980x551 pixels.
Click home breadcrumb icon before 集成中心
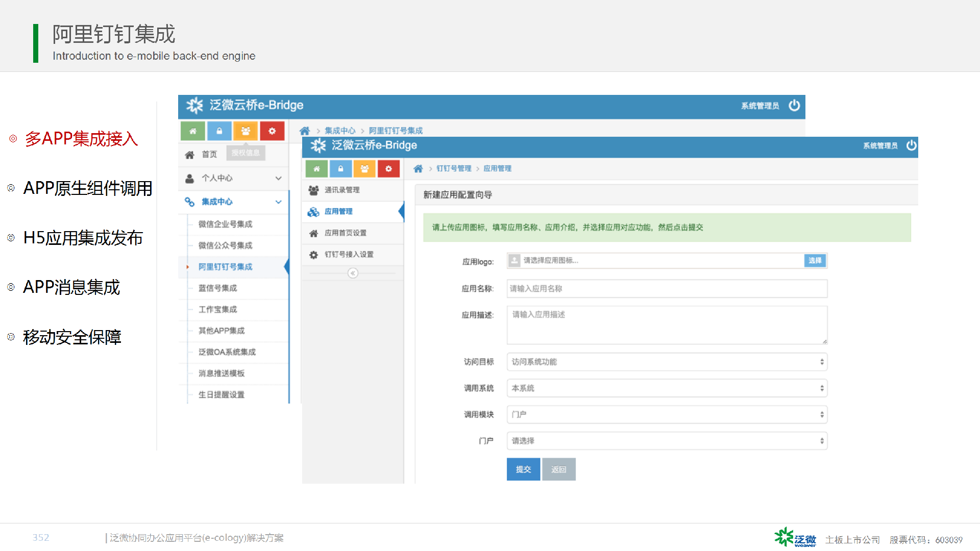tap(305, 131)
